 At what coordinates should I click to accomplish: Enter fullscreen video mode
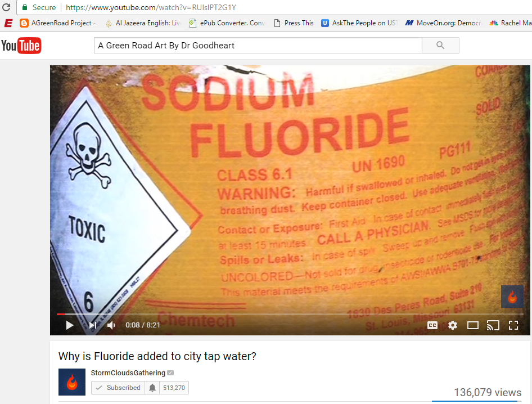513,325
